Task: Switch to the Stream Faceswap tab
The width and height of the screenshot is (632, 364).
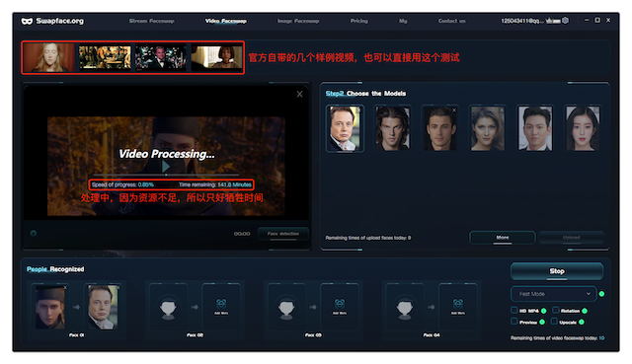Action: (151, 21)
